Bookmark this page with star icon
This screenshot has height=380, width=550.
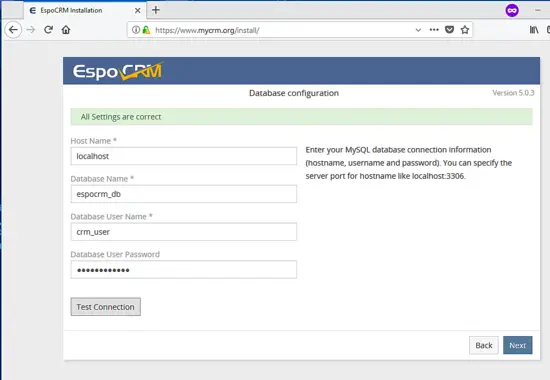pyautogui.click(x=465, y=30)
